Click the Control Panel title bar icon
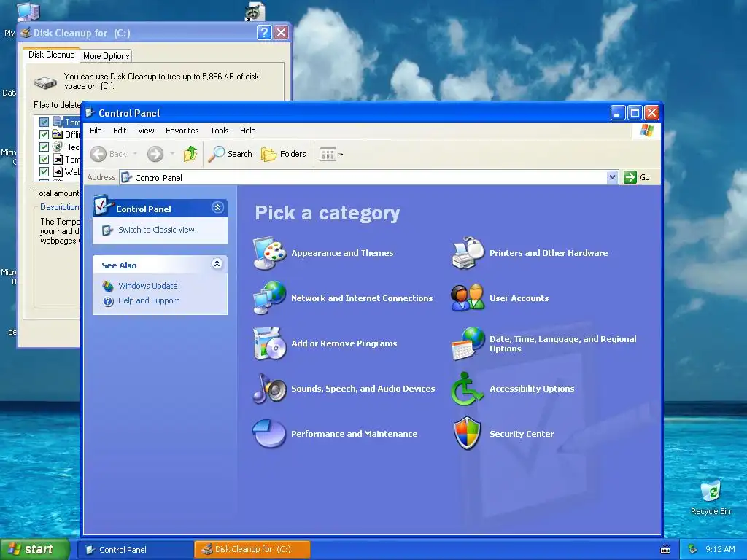Viewport: 747px width, 560px height. click(x=90, y=113)
